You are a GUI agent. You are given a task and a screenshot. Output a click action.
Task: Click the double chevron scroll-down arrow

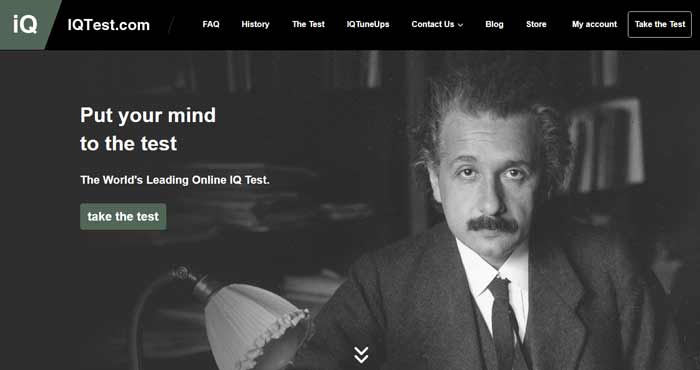coord(361,355)
